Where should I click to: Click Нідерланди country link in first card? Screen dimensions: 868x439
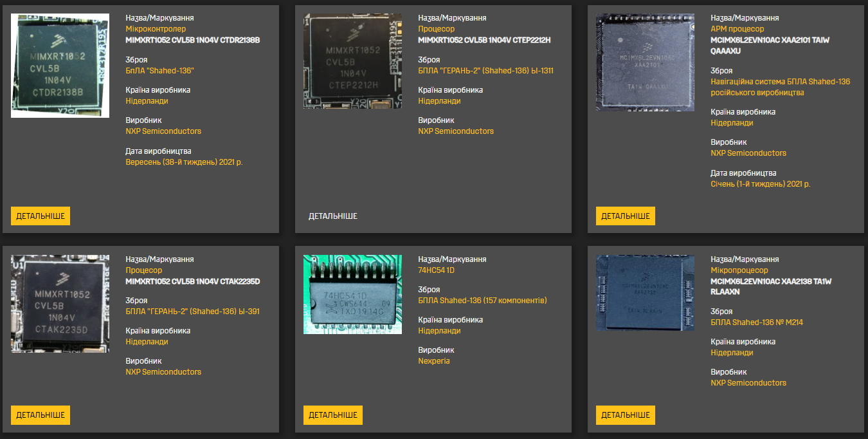pos(147,101)
